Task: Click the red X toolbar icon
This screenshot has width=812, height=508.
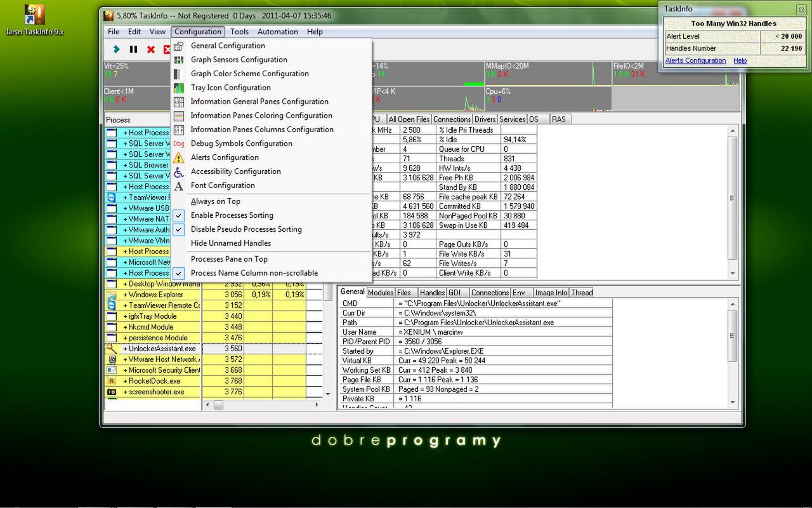Action: [x=151, y=50]
